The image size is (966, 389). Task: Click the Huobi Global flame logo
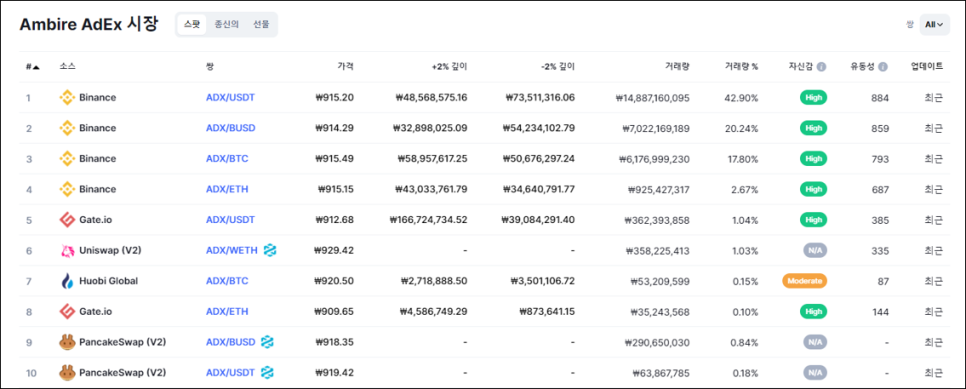point(67,281)
